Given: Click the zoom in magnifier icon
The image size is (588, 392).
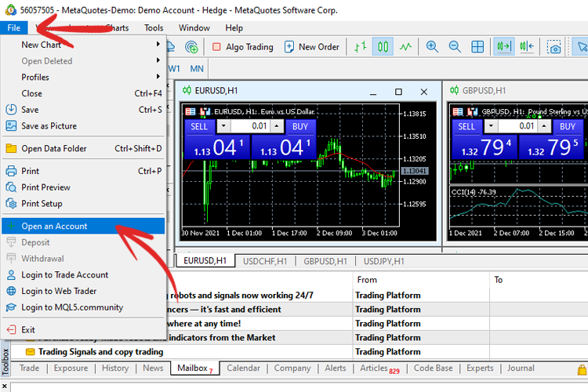Looking at the screenshot, I should tap(432, 47).
